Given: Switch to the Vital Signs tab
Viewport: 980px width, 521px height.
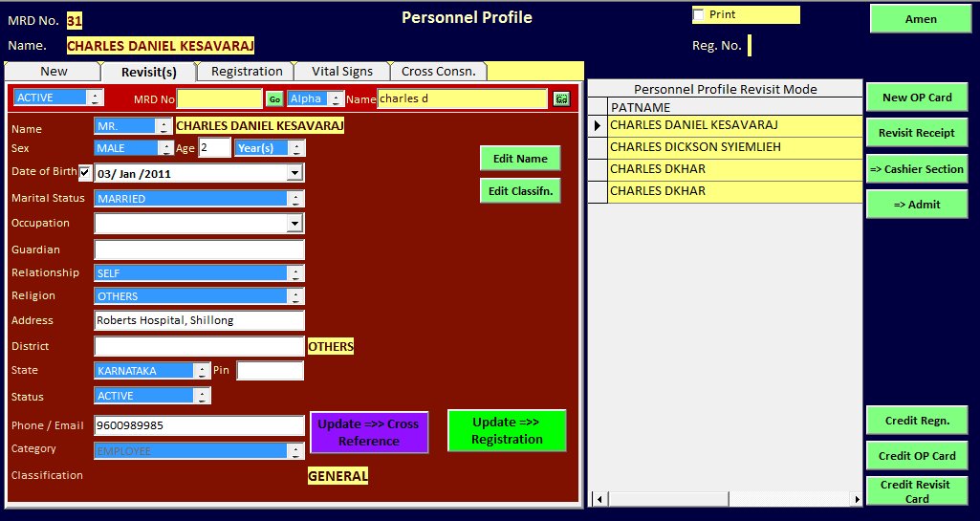Looking at the screenshot, I should pos(342,71).
